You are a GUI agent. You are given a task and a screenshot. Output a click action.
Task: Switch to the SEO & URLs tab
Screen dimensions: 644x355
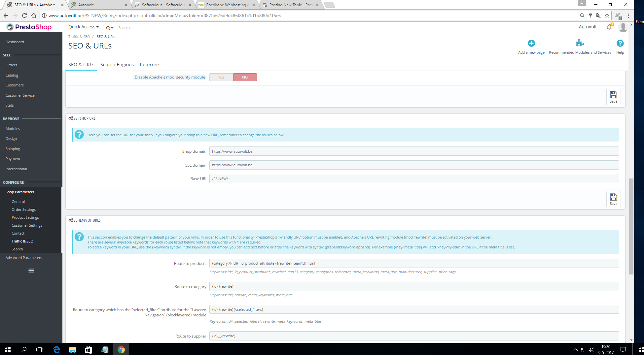[81, 65]
